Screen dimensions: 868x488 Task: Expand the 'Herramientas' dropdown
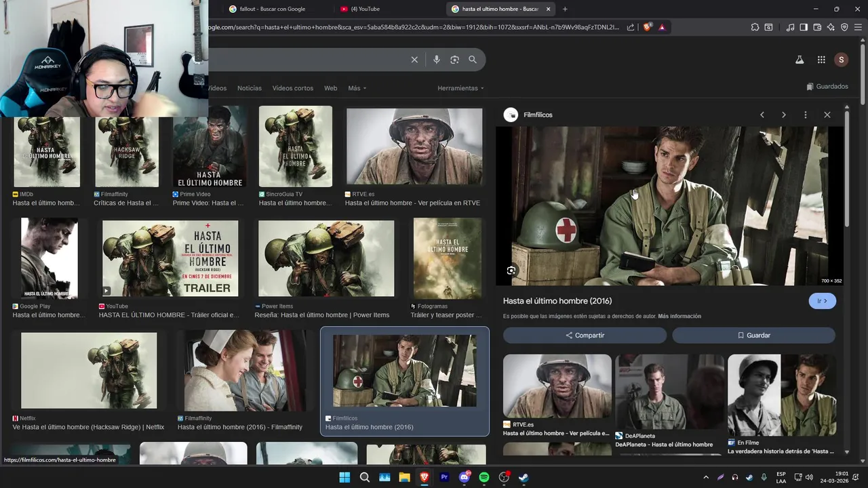pos(461,88)
